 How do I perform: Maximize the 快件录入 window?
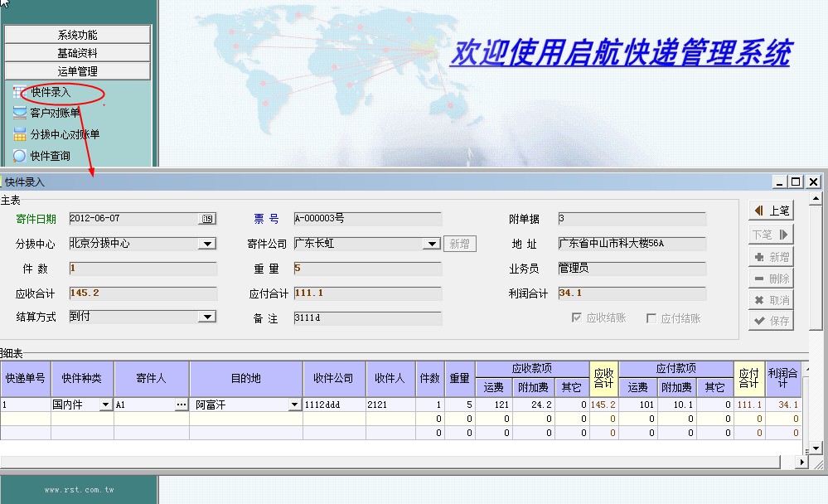tap(796, 182)
